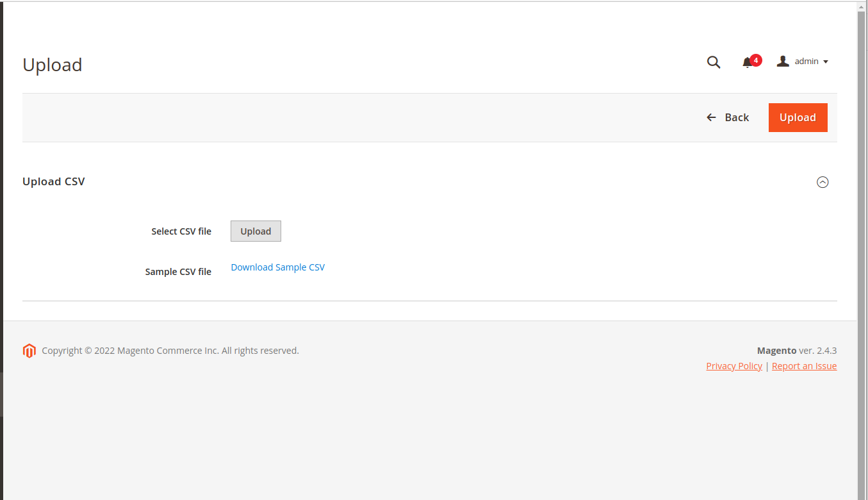Click the red notification count badge
868x500 pixels.
[756, 60]
